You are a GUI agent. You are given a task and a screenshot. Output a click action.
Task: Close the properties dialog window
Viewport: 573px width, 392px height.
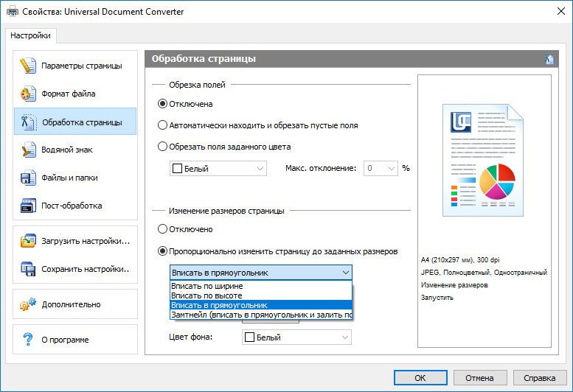[x=561, y=11]
